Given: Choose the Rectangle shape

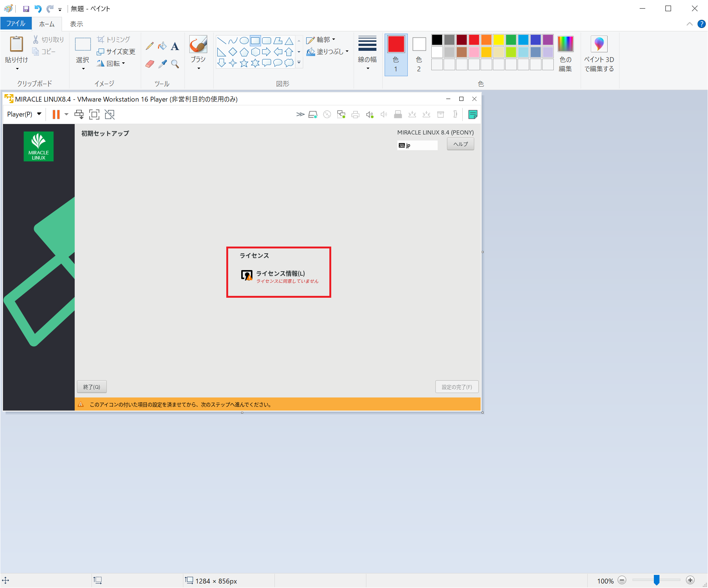Looking at the screenshot, I should click(255, 41).
